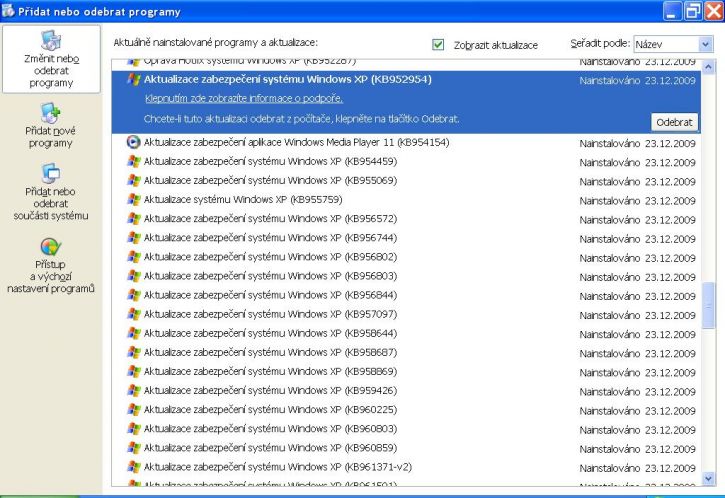Click title of selected KB952954 update
Viewport: 725px width, 498px height.
click(x=288, y=79)
